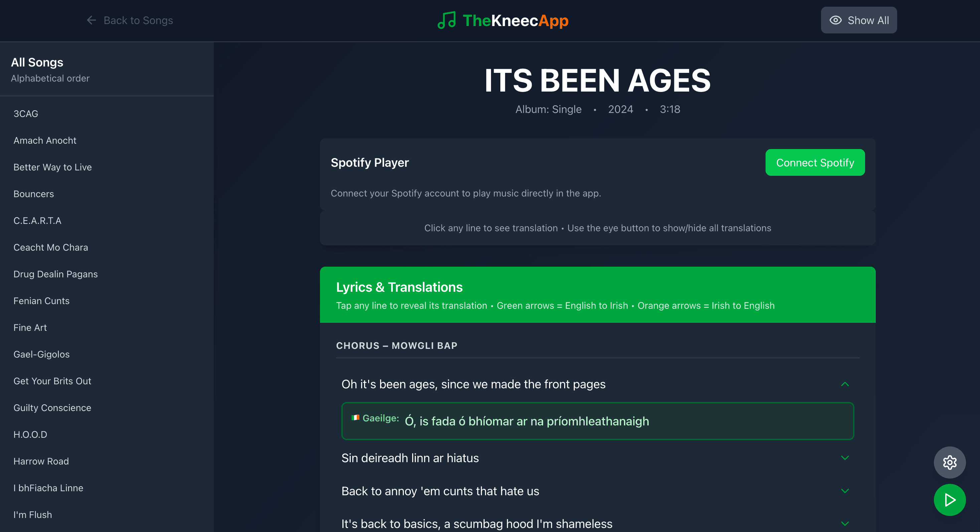
Task: Tap 'Sin deireadh linn ar hiatus' to show translation
Action: [410, 458]
